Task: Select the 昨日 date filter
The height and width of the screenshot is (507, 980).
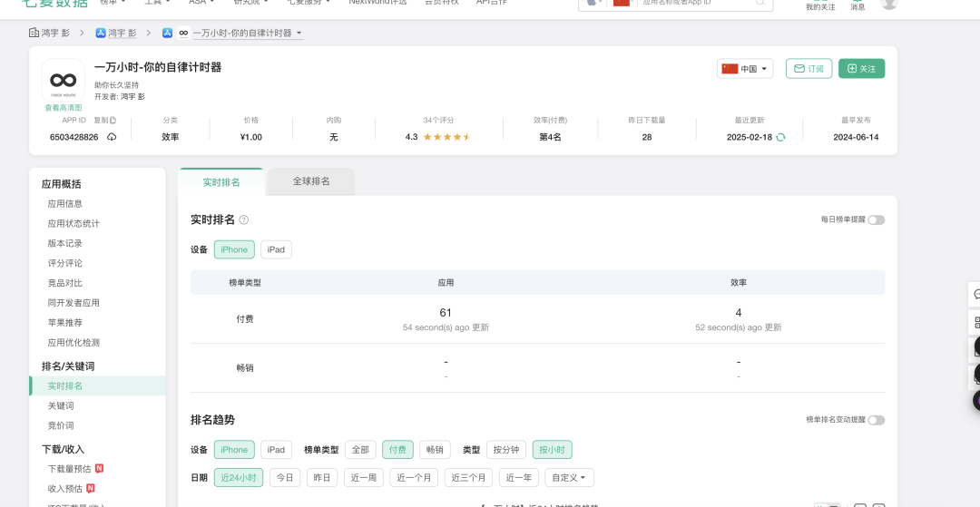Action: pos(322,478)
